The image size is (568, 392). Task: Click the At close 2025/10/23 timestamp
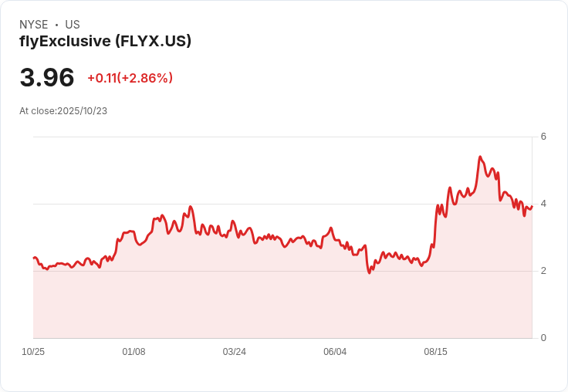pyautogui.click(x=63, y=110)
